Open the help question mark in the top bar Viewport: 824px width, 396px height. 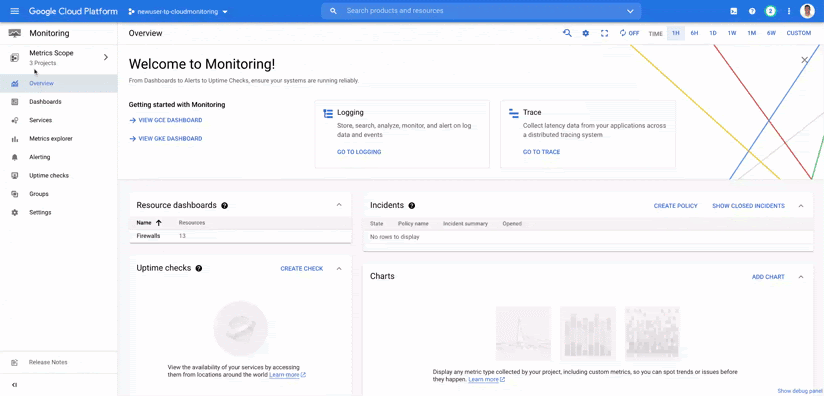[752, 11]
